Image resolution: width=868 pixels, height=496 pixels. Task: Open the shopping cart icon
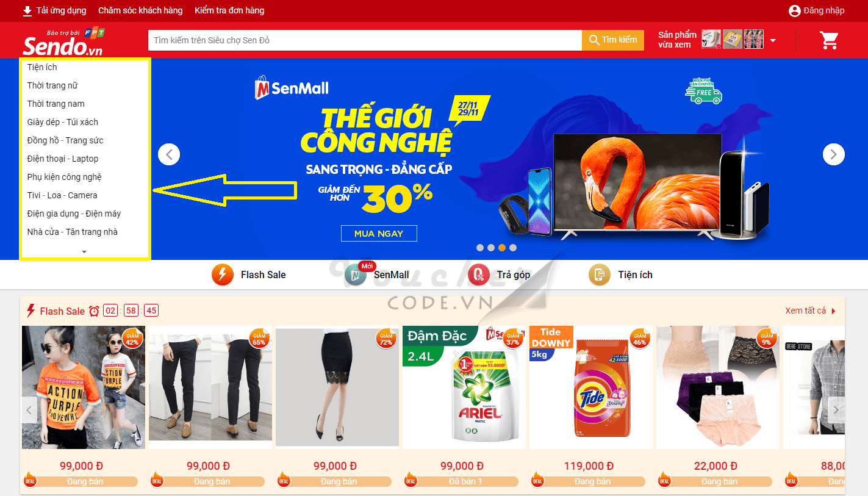(x=829, y=40)
